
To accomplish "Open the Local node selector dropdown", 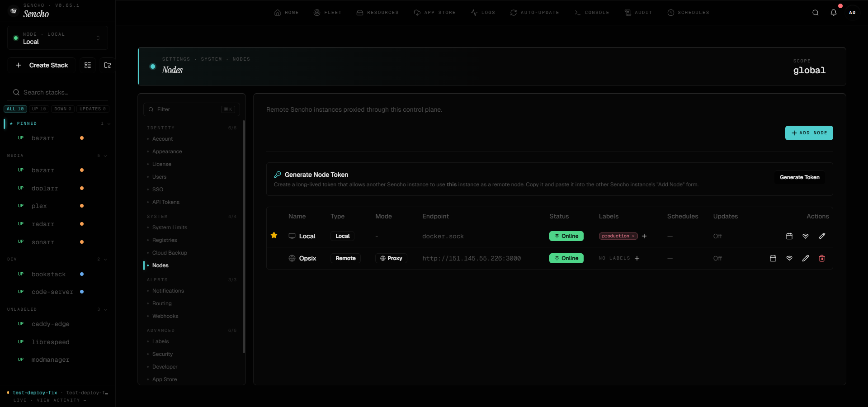I will [58, 38].
